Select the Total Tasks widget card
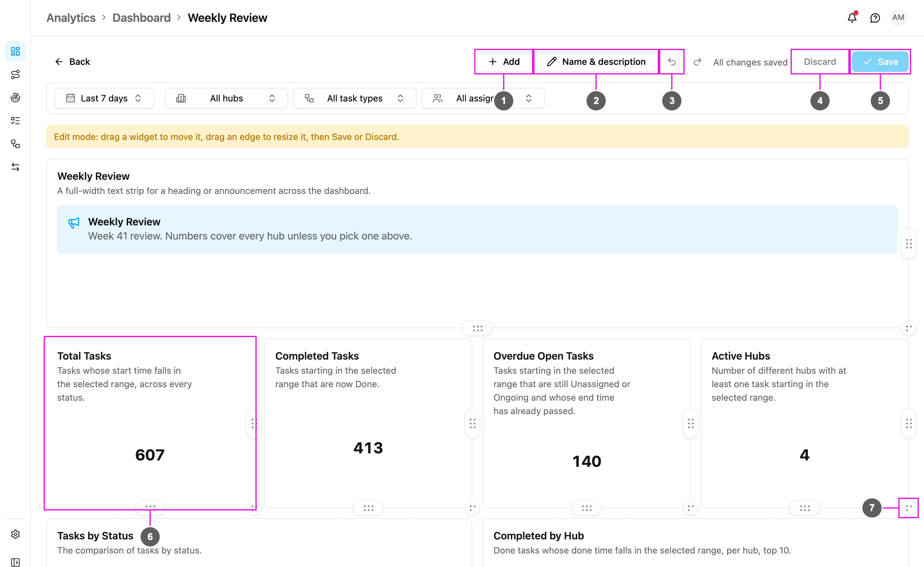Screen dimensions: 924x567 point(150,423)
